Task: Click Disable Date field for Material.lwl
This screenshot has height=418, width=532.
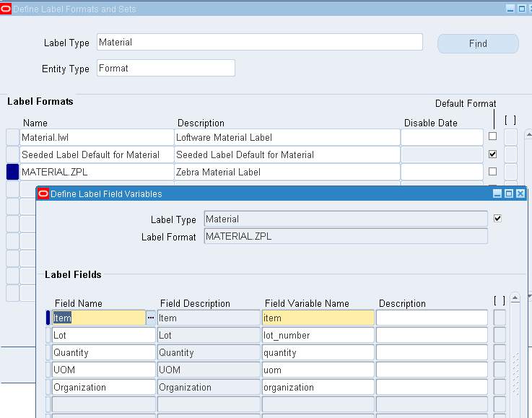Action: tap(442, 137)
